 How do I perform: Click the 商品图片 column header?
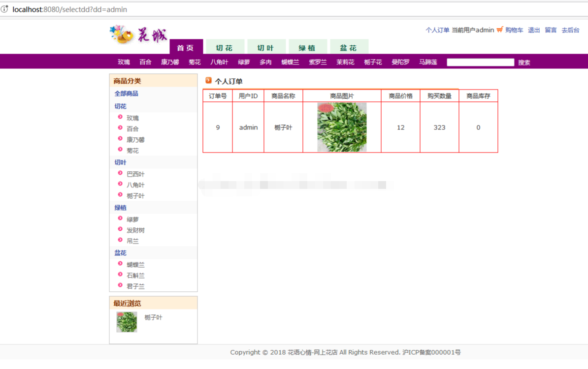(x=342, y=96)
